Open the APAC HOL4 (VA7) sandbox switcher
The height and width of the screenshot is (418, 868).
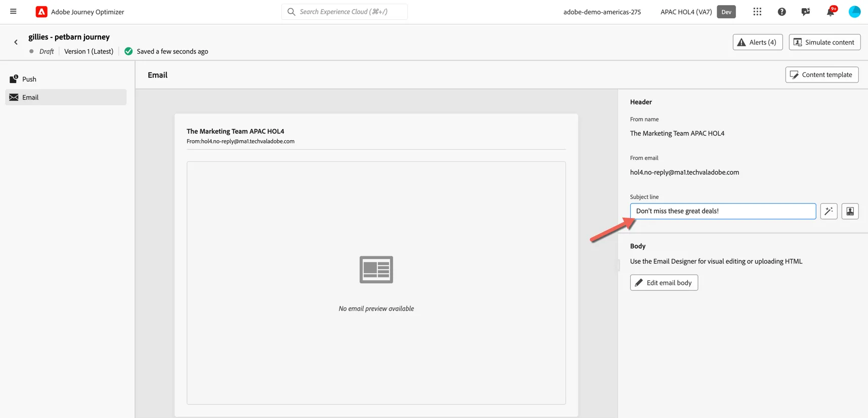pos(686,12)
